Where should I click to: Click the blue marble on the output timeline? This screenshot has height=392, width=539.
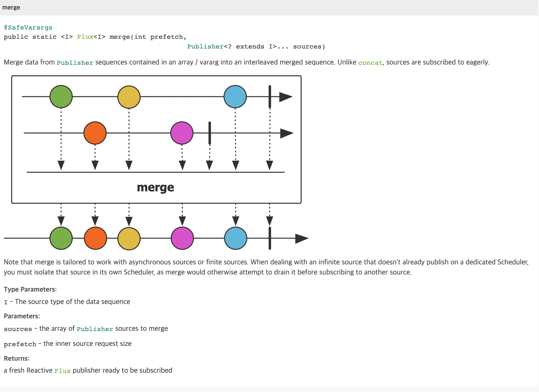coord(236,238)
